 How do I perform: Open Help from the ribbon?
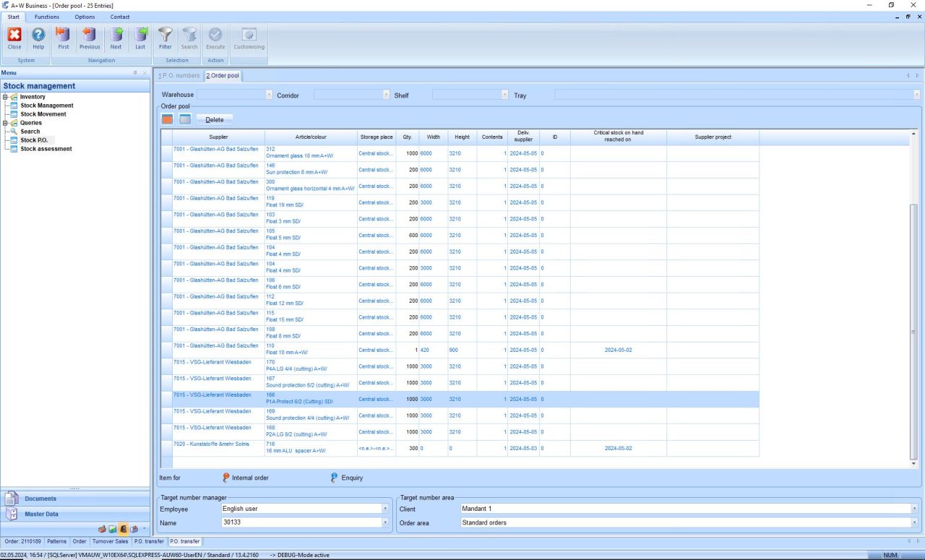point(38,38)
